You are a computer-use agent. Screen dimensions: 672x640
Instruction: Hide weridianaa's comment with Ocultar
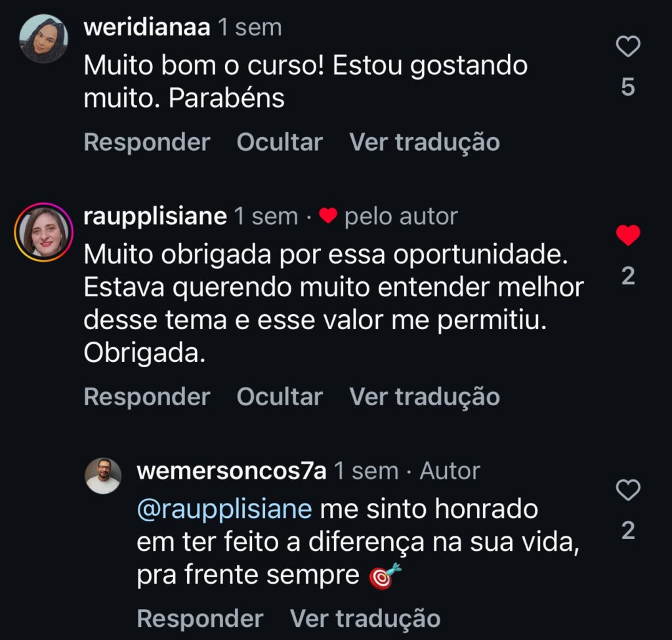pyautogui.click(x=280, y=142)
